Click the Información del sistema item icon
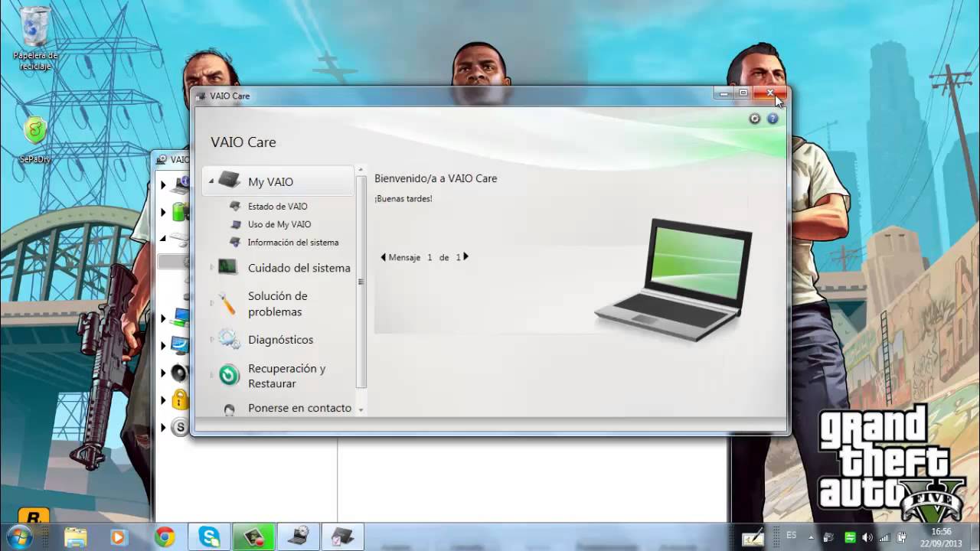Viewport: 980px width, 551px height. 236,242
